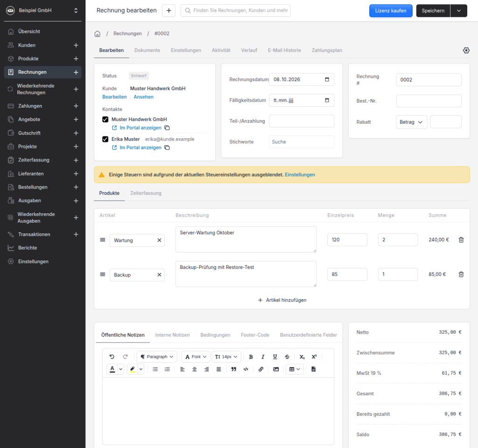This screenshot has width=478, height=448.
Task: Insert an image into the notes
Action: pyautogui.click(x=276, y=369)
